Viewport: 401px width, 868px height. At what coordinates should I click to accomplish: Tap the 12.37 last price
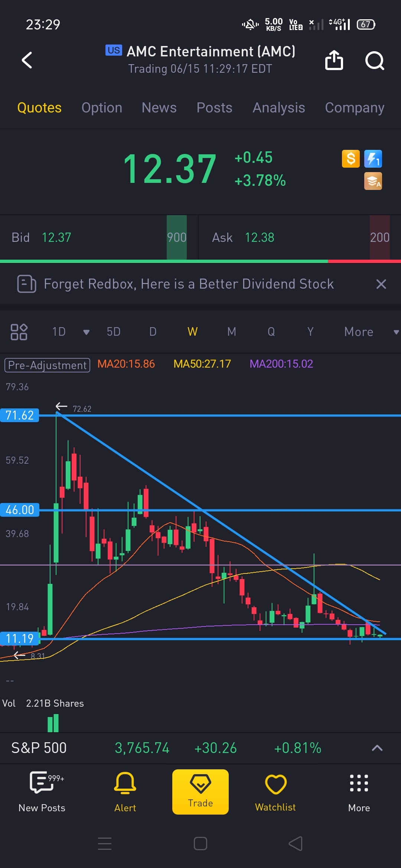pyautogui.click(x=170, y=169)
